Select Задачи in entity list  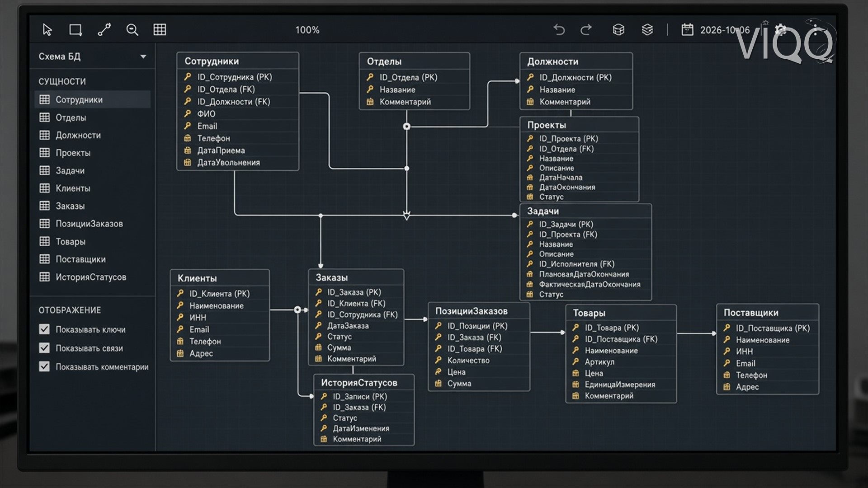(92, 170)
